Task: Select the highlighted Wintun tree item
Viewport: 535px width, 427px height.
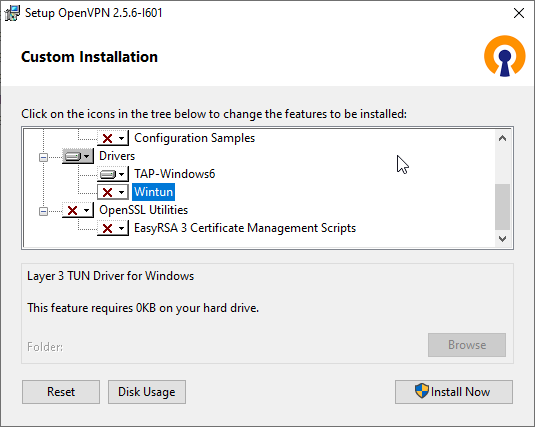Action: point(154,192)
